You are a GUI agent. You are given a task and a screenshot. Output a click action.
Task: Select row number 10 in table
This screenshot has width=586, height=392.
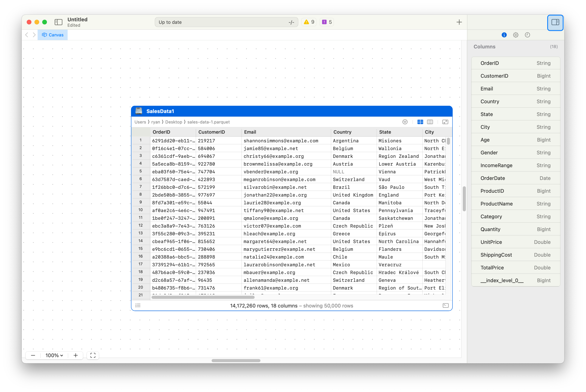click(141, 210)
